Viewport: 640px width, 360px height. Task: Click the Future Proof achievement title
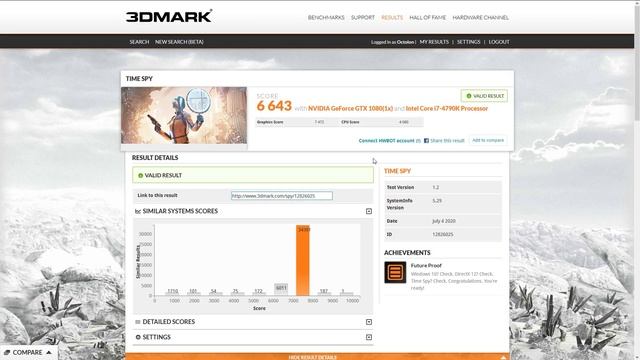[426, 265]
